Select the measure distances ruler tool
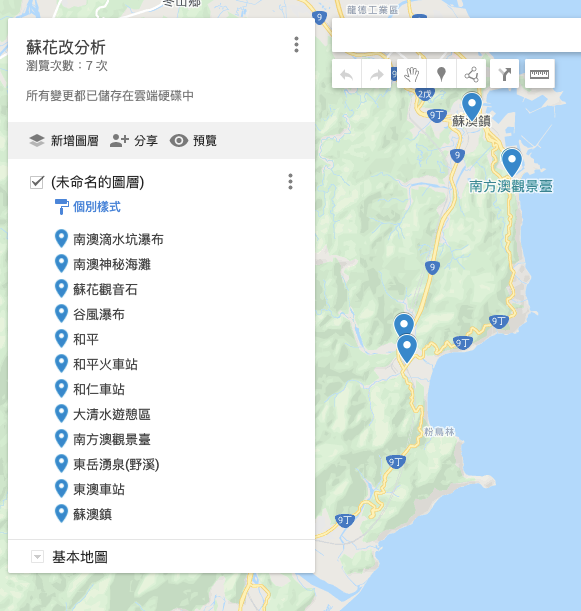The width and height of the screenshot is (581, 611). point(539,74)
